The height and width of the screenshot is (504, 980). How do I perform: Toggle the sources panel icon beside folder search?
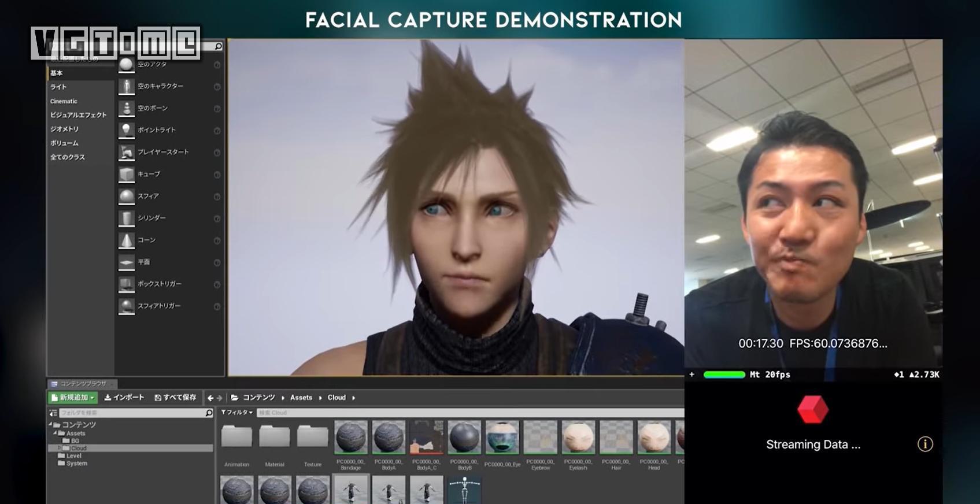tap(53, 413)
